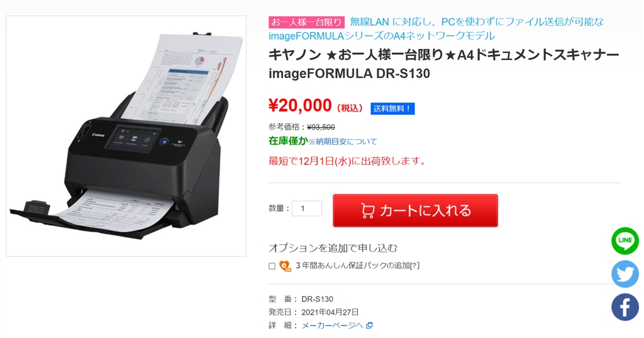Screen dimensions: 644x338
Task: Click the blue 送料無料！ badge
Action: 392,108
